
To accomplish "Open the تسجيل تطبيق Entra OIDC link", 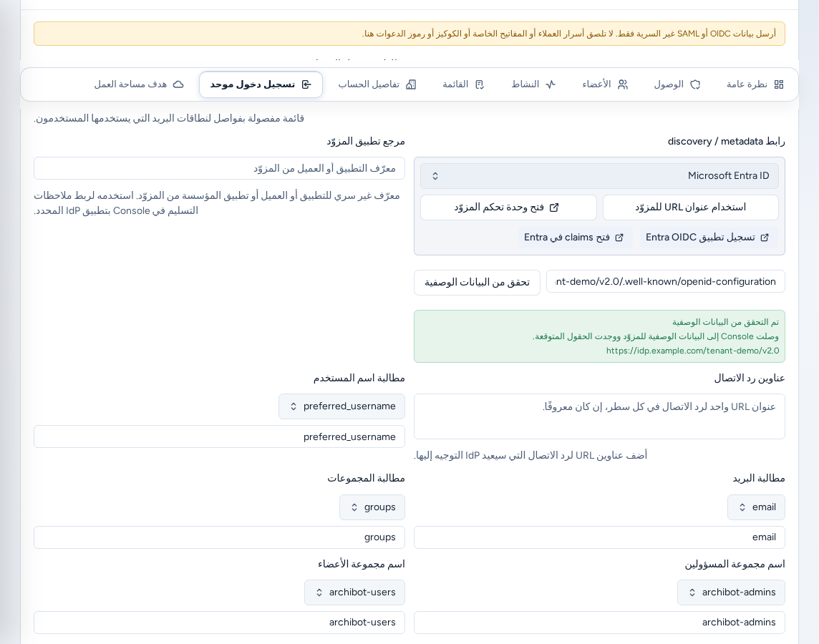I will click(x=707, y=238).
